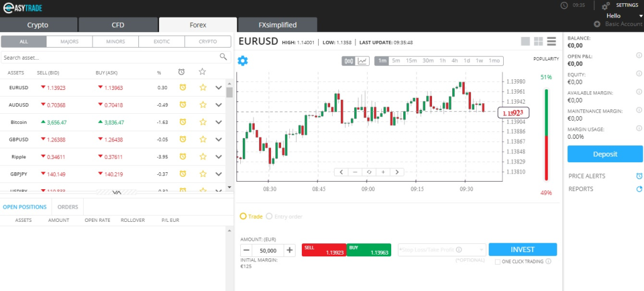Screen dimensions: 644x291
Task: Open Settings gears icon
Action: [x=606, y=6]
